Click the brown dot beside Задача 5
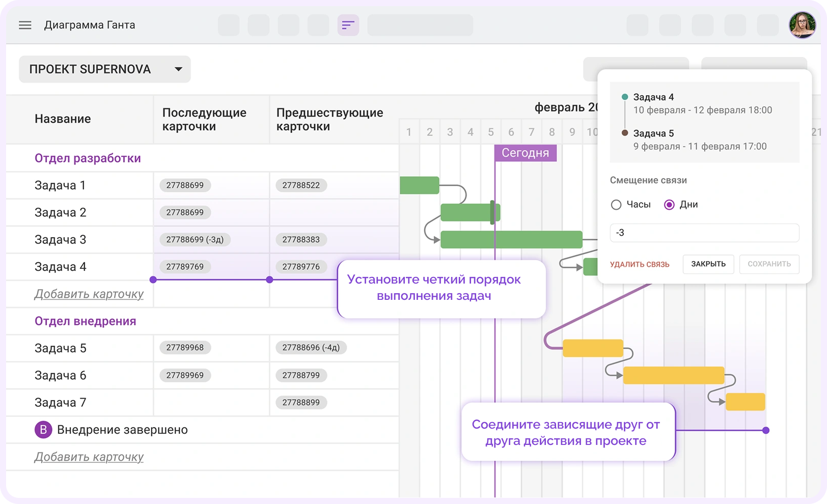This screenshot has height=504, width=827. click(x=625, y=133)
